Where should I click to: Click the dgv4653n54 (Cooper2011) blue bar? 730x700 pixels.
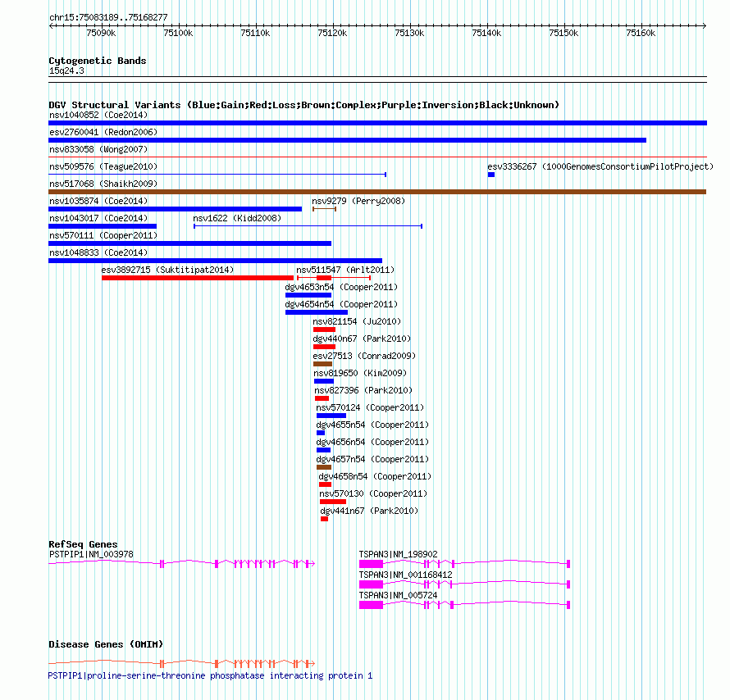pyautogui.click(x=308, y=295)
